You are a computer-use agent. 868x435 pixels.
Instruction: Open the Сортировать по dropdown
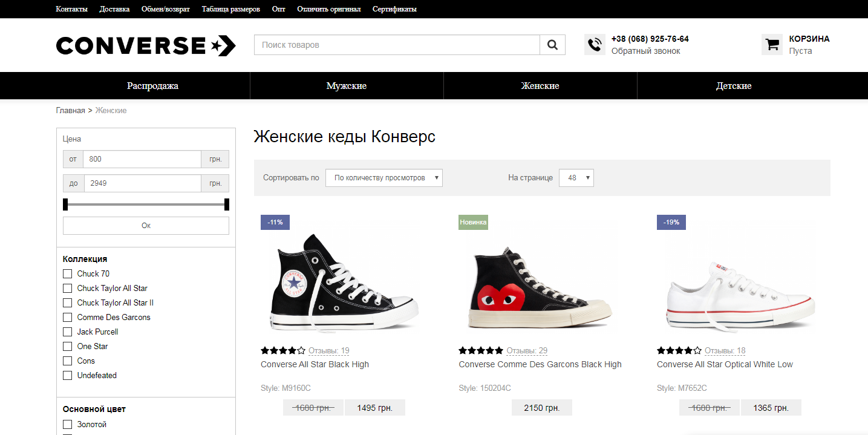(384, 178)
